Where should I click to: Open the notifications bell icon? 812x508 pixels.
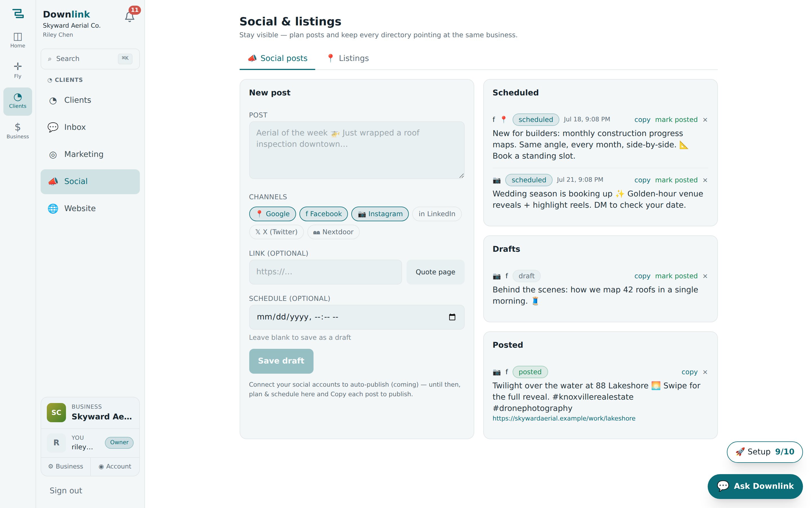tap(129, 17)
